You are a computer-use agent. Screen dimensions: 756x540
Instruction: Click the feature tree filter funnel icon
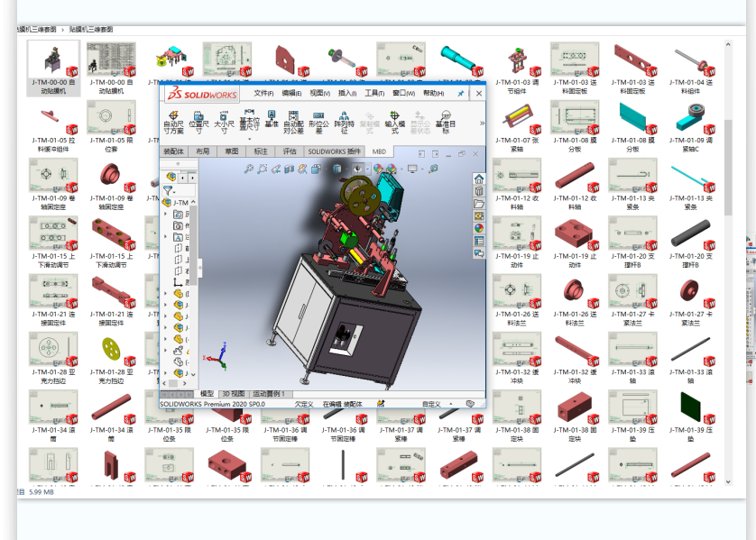point(167,191)
